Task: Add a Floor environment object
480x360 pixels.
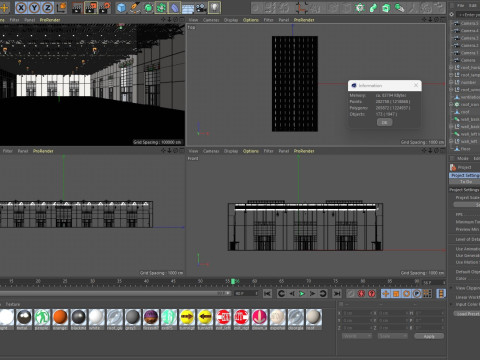Action: pos(188,7)
